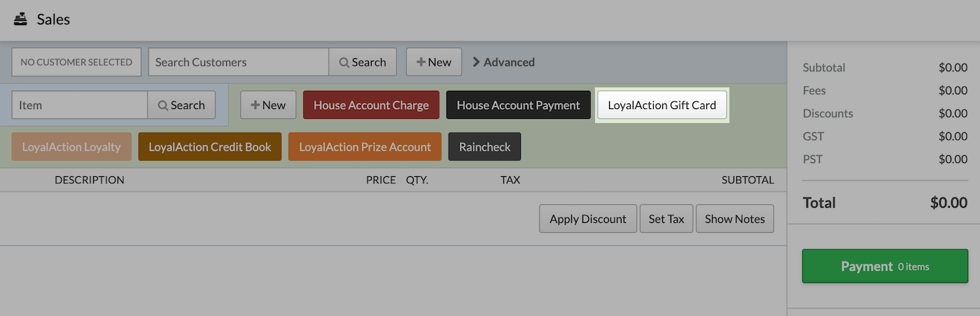Click the QTY. column header
This screenshot has width=980, height=316.
(417, 180)
